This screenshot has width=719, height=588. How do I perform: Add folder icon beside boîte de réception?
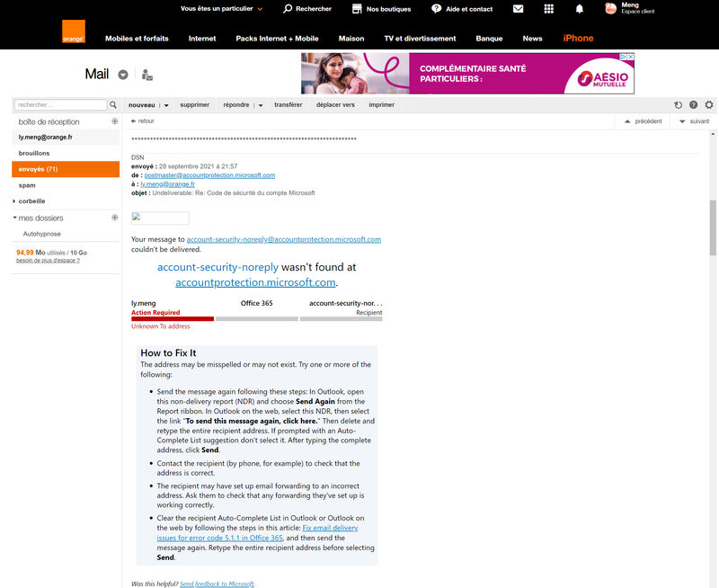coord(115,121)
